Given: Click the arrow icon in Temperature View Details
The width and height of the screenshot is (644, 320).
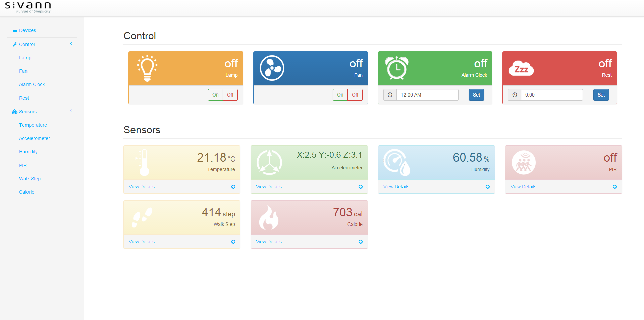Looking at the screenshot, I should 233,187.
